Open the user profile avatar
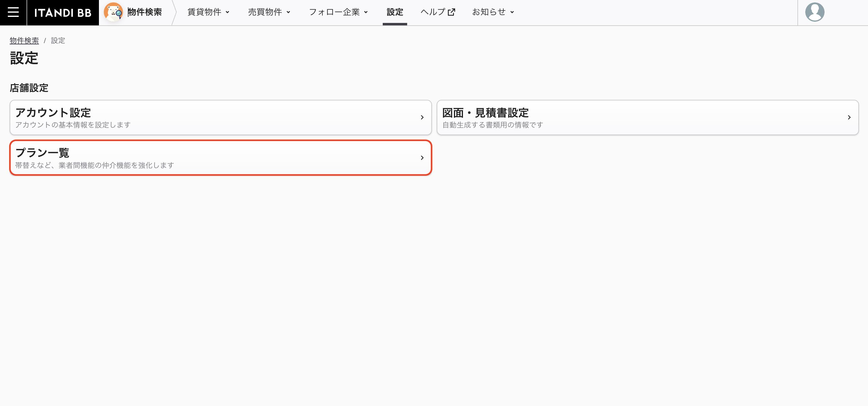868x406 pixels. coord(814,12)
